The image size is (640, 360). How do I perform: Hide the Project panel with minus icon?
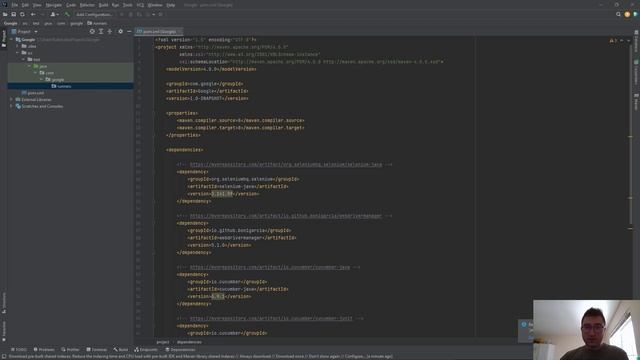pyautogui.click(x=129, y=31)
